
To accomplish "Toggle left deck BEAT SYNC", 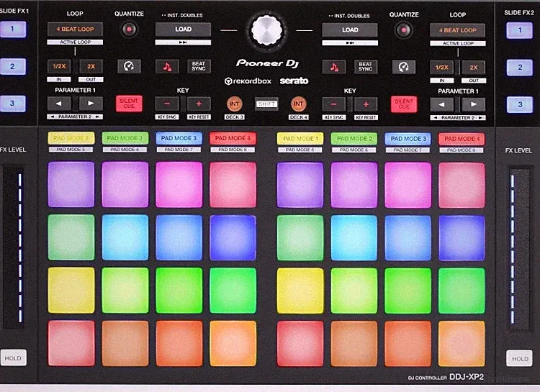I will click(199, 66).
